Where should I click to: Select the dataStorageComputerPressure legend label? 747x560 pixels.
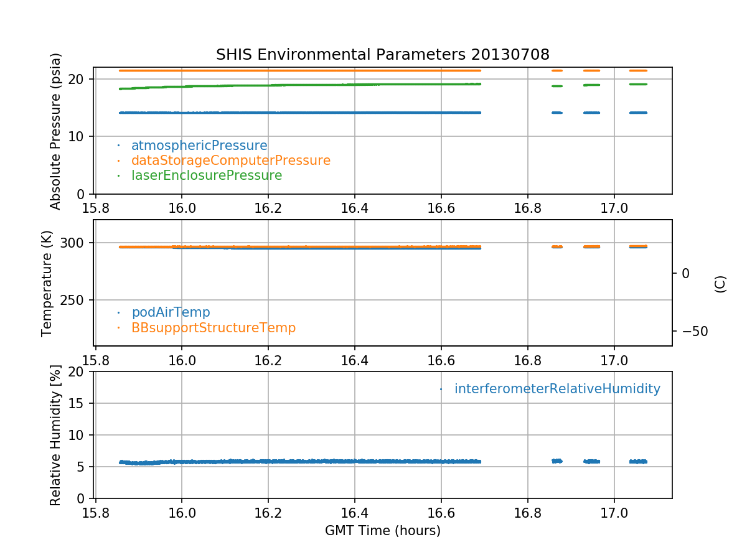pos(230,161)
